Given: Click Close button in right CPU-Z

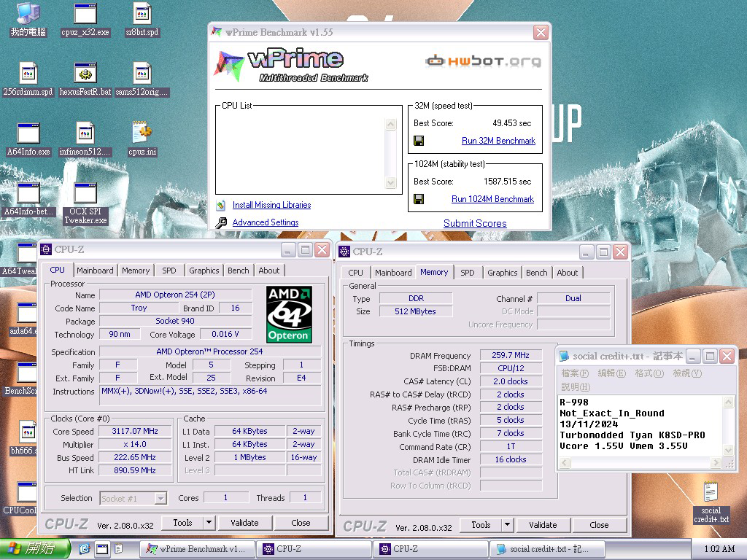Looking at the screenshot, I should tap(599, 525).
